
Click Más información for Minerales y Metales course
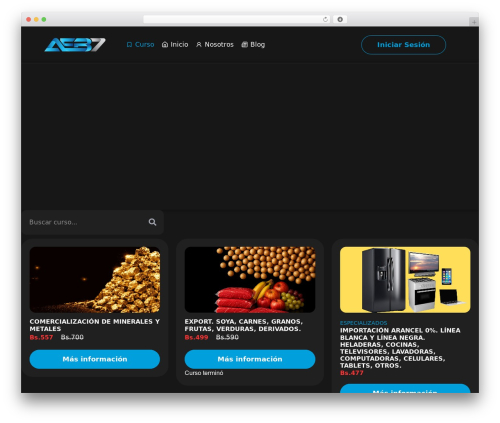(95, 359)
